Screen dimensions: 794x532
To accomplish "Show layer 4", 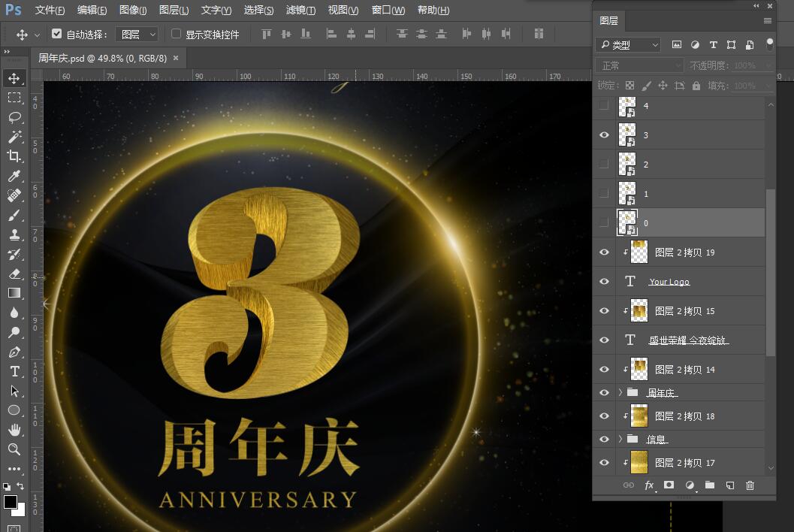I will click(x=604, y=105).
